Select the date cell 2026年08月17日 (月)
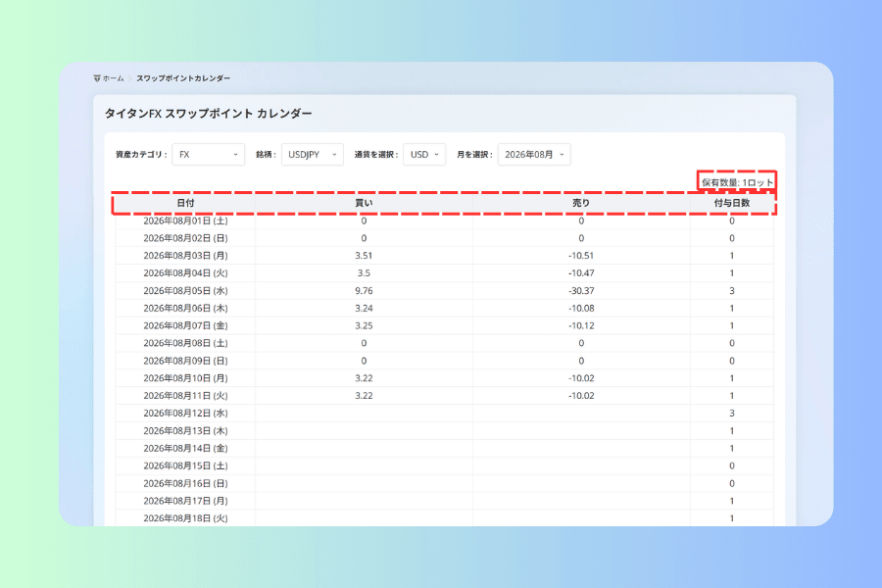This screenshot has width=882, height=588. (x=185, y=501)
